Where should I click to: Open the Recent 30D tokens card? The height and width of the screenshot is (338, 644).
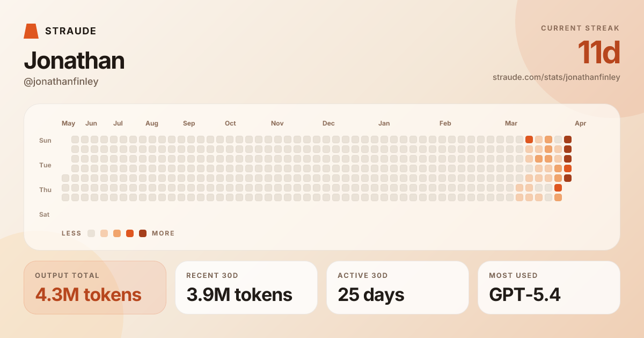point(246,288)
